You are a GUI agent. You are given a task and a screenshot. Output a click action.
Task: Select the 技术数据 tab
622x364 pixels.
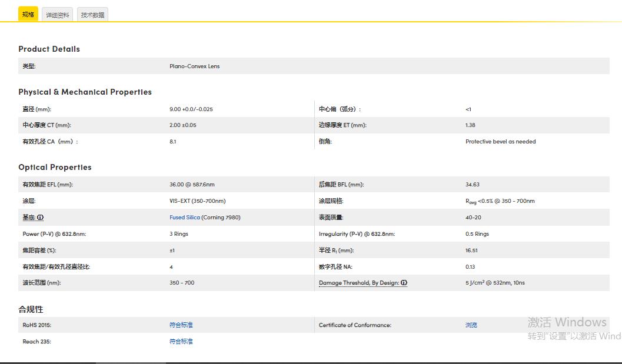tap(92, 15)
